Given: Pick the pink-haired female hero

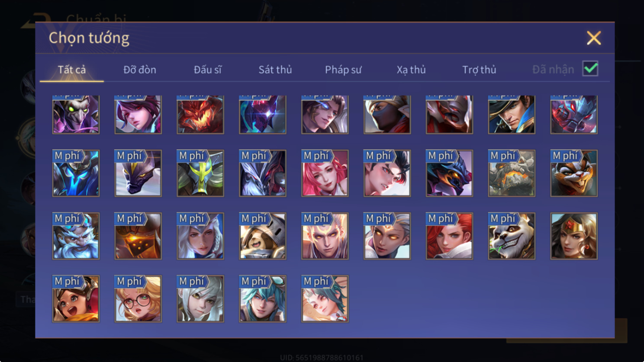Looking at the screenshot, I should 325,173.
